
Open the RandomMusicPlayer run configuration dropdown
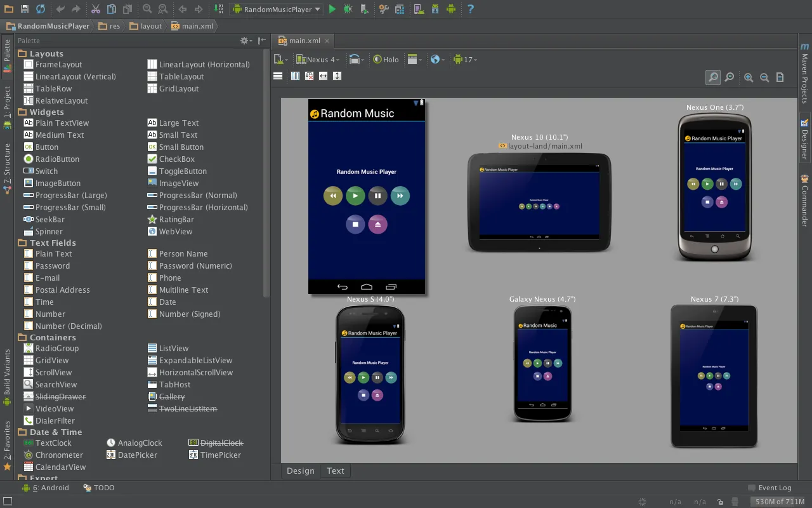coord(276,9)
